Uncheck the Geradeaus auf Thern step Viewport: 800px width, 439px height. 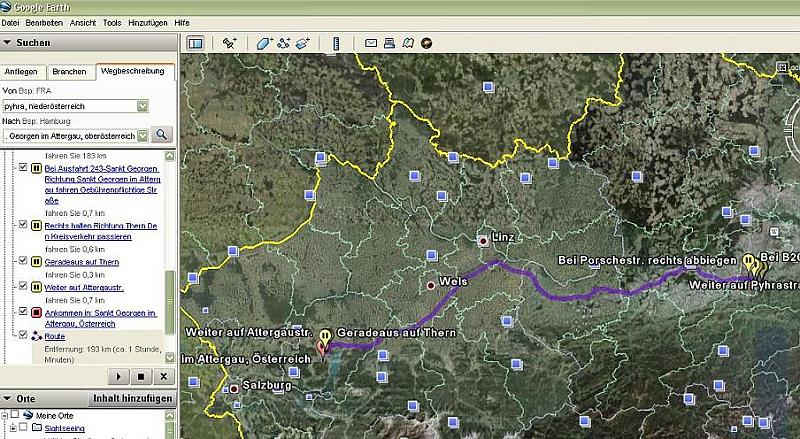[24, 262]
